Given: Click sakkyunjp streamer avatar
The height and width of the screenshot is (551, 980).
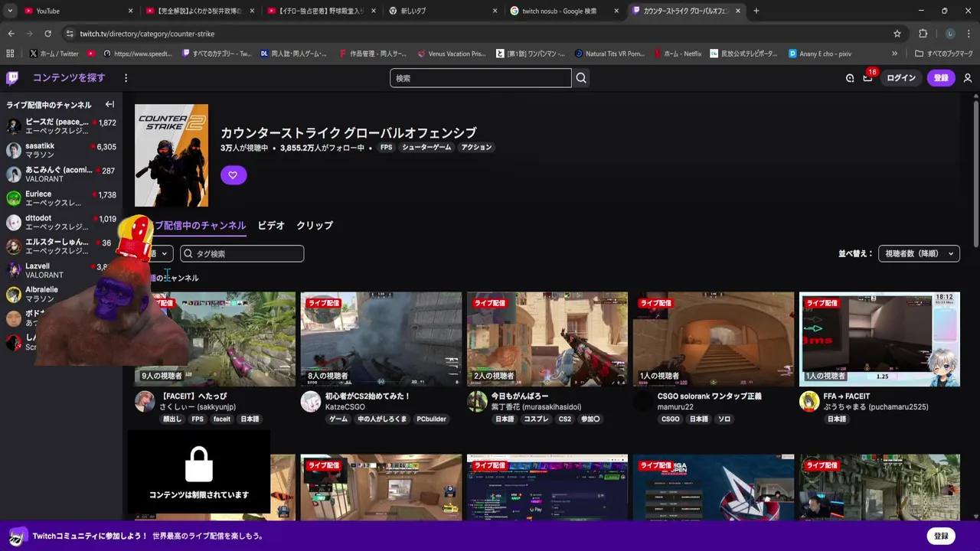Looking at the screenshot, I should pos(145,401).
